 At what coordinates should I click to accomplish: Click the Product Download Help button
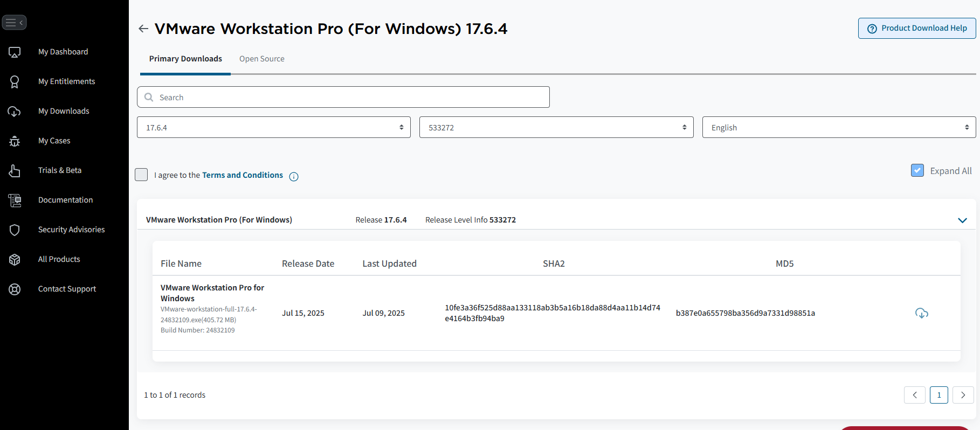917,28
